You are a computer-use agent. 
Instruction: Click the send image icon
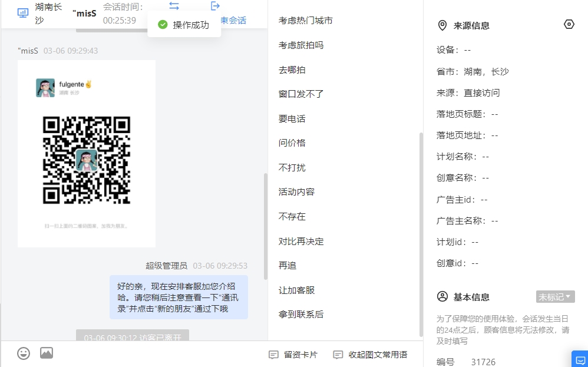pos(47,353)
